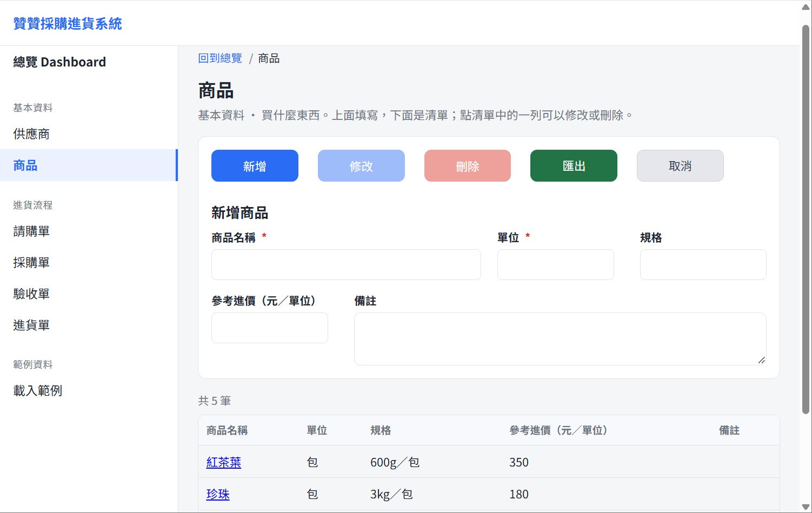Focus the 規格 input field
The width and height of the screenshot is (812, 513).
point(703,264)
